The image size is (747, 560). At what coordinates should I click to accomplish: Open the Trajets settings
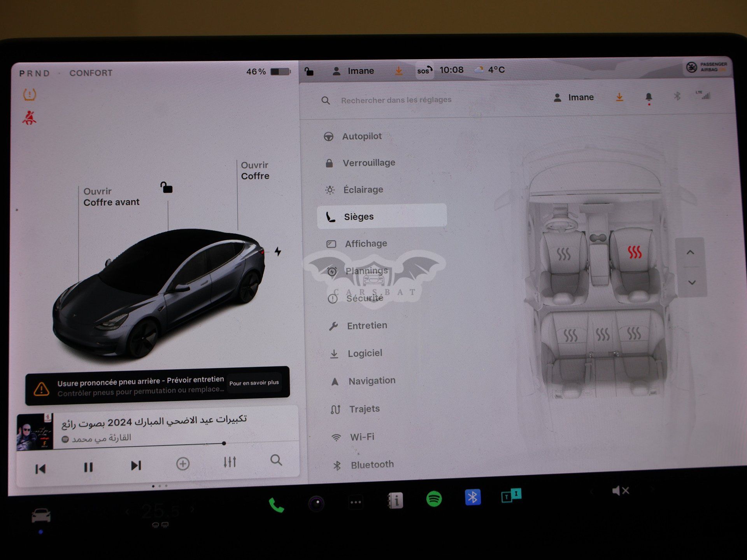pyautogui.click(x=355, y=409)
